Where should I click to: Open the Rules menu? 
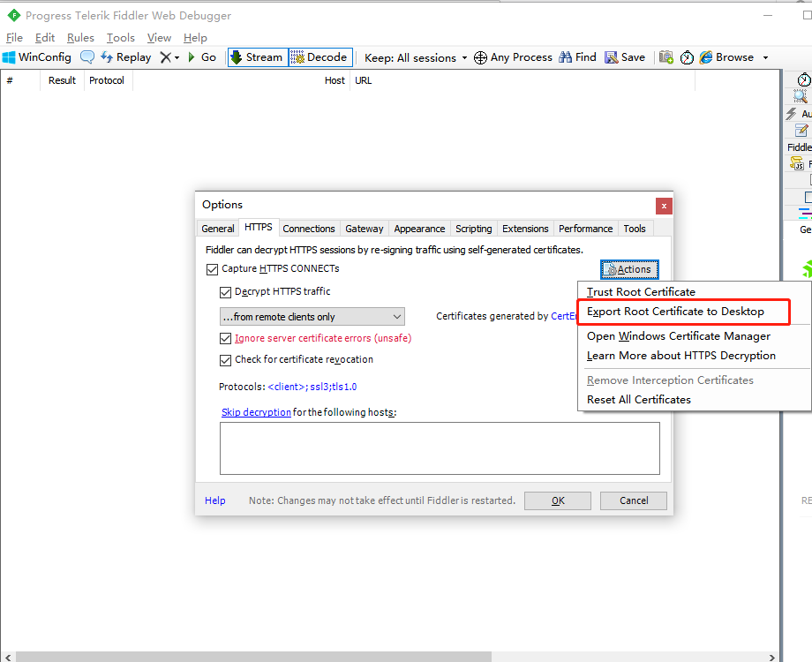(x=80, y=38)
